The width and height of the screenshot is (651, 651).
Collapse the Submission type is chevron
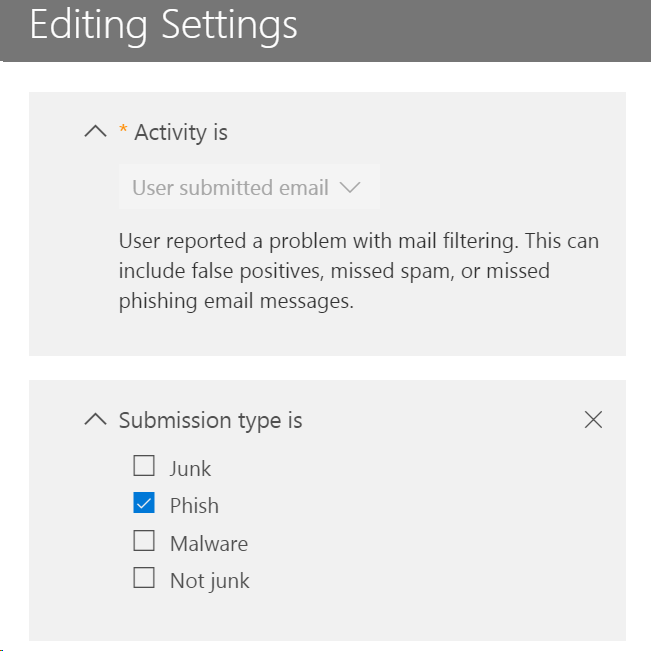[95, 420]
